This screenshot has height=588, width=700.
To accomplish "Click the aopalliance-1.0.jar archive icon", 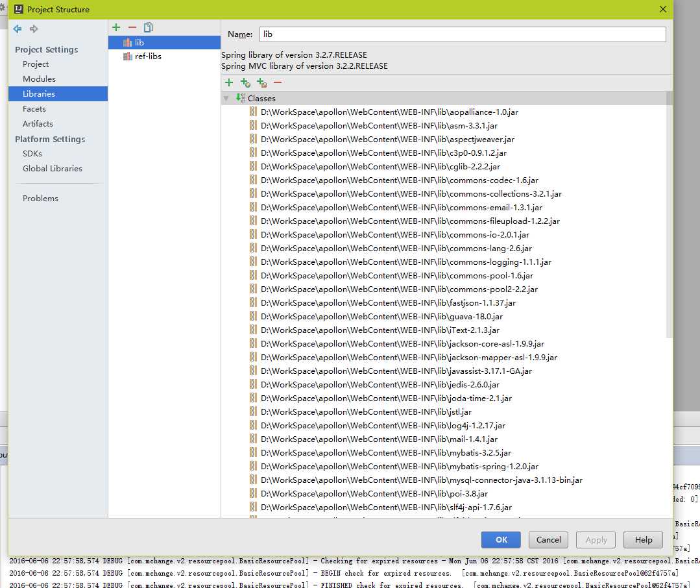I will 253,112.
